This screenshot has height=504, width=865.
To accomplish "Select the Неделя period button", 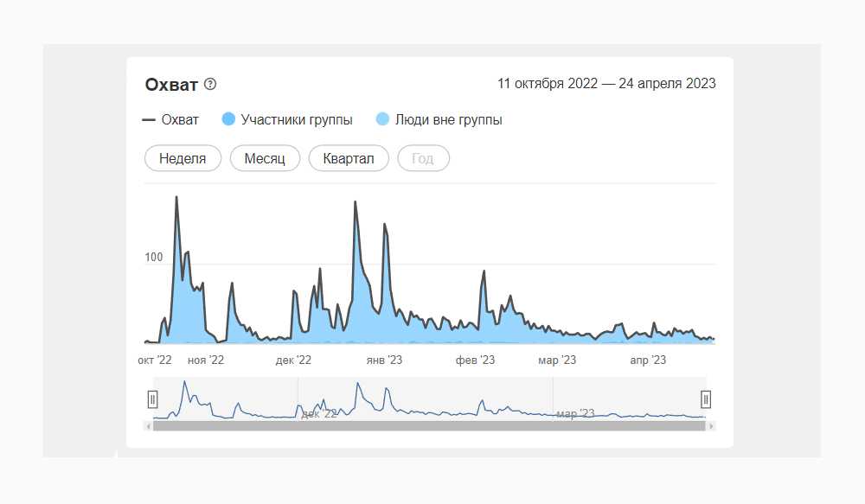I will 182,158.
